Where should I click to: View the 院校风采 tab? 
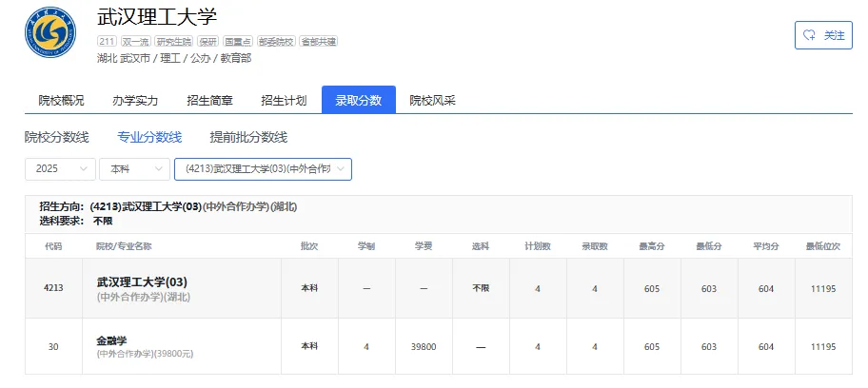(x=433, y=100)
